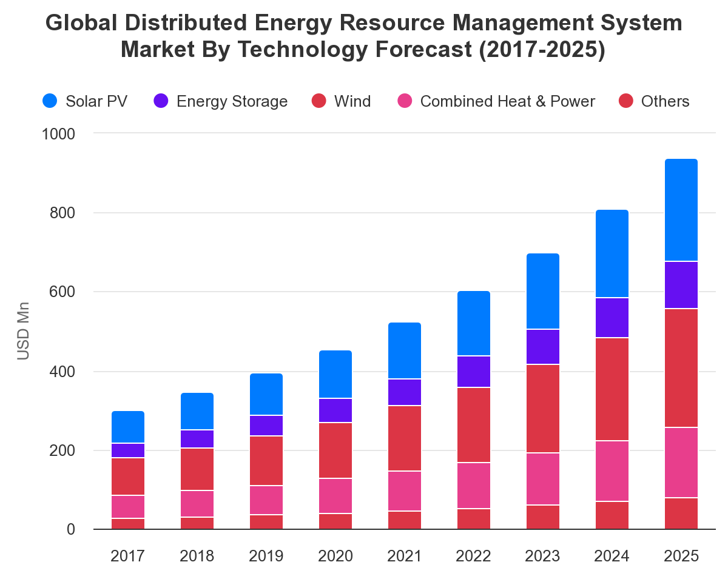Screen dimensions: 728x582
Task: Select the blue Solar PV segment for 2020
Action: 335,374
